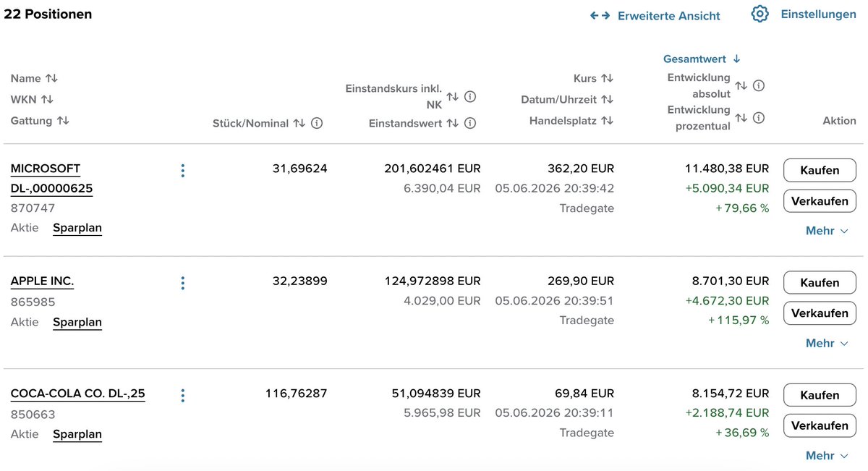This screenshot has height=471, width=868.
Task: Expand Mehr dropdown for Coca-Cola
Action: pyautogui.click(x=827, y=455)
